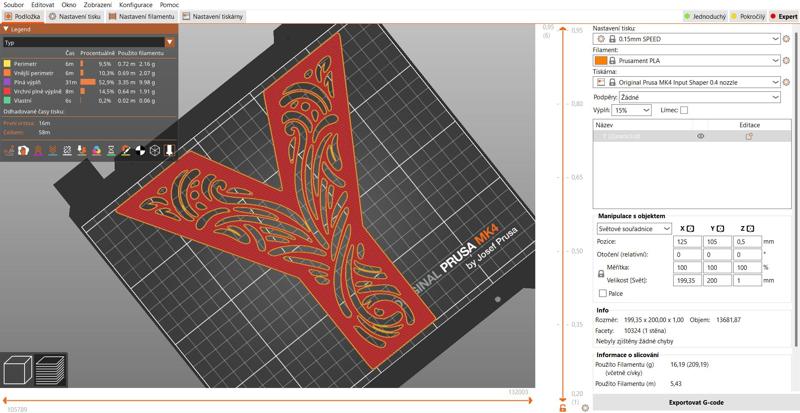
Task: Toggle wipe moves icon in legend toolbar
Action: coord(23,151)
